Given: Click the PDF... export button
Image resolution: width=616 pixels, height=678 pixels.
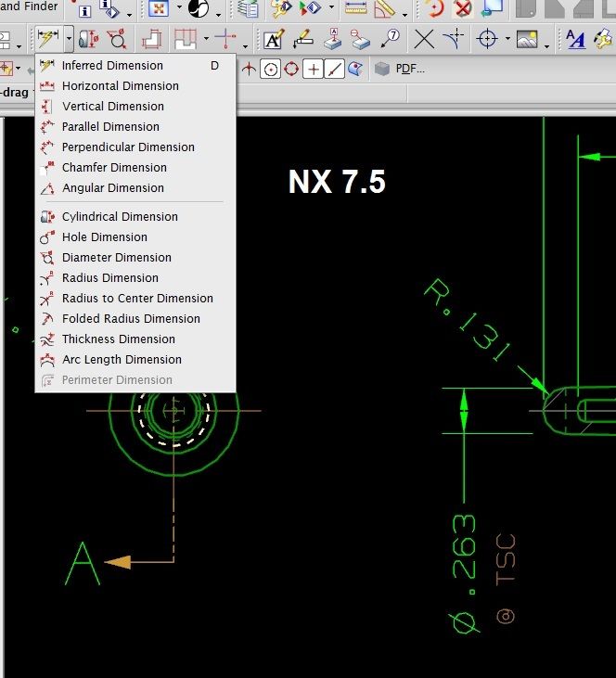Looking at the screenshot, I should tap(400, 69).
